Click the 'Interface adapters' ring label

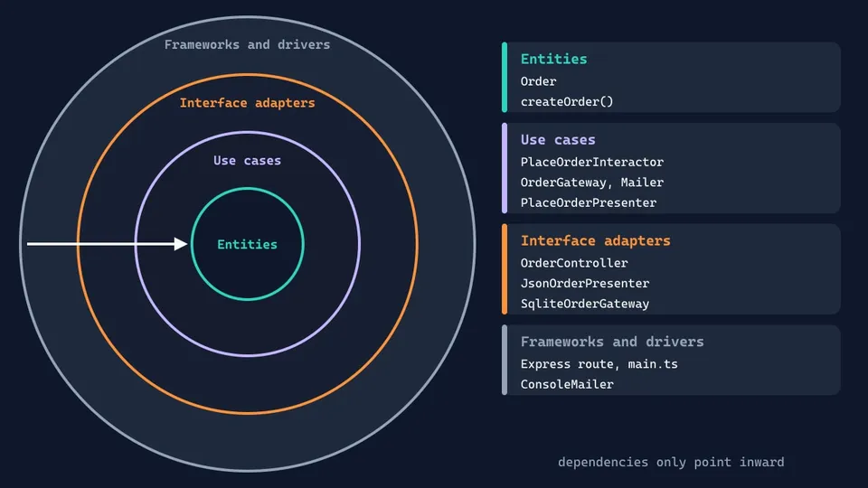point(247,103)
